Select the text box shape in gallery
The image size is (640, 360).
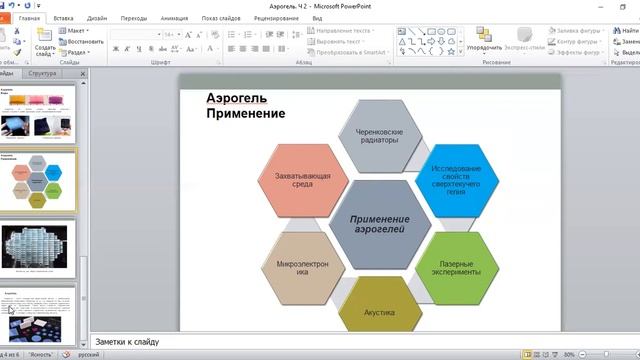(402, 31)
